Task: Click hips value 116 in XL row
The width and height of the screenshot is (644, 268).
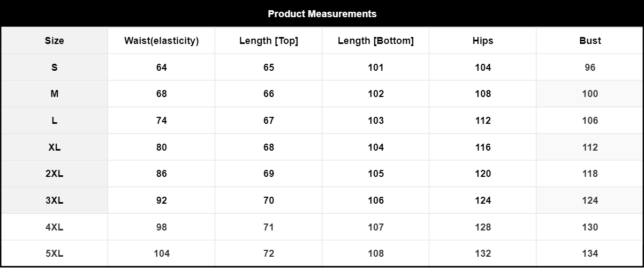Action: pos(482,147)
